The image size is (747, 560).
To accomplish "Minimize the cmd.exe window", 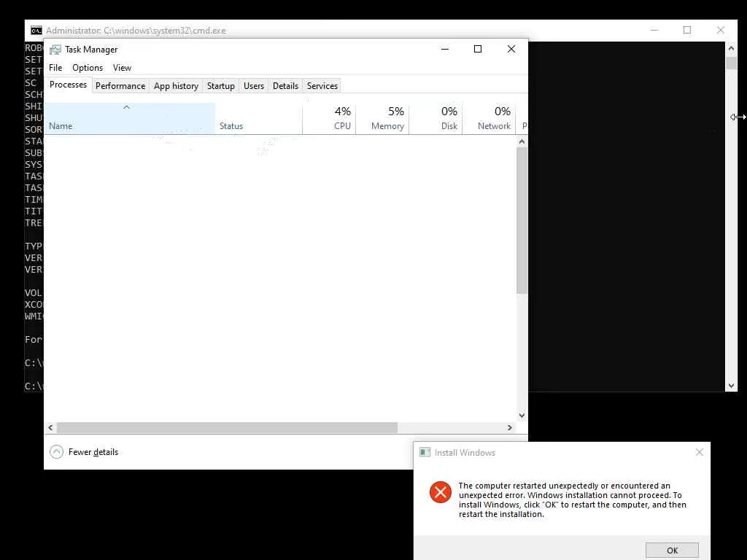I will (x=654, y=30).
